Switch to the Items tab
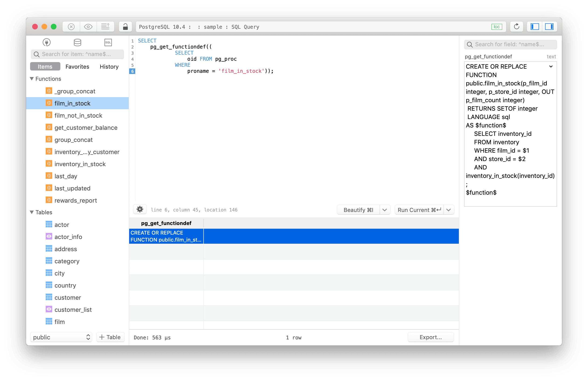Screen dimensions: 588x380 pyautogui.click(x=45, y=67)
